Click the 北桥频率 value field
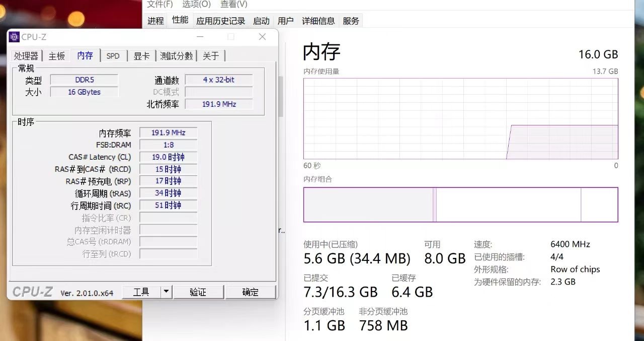 point(219,104)
